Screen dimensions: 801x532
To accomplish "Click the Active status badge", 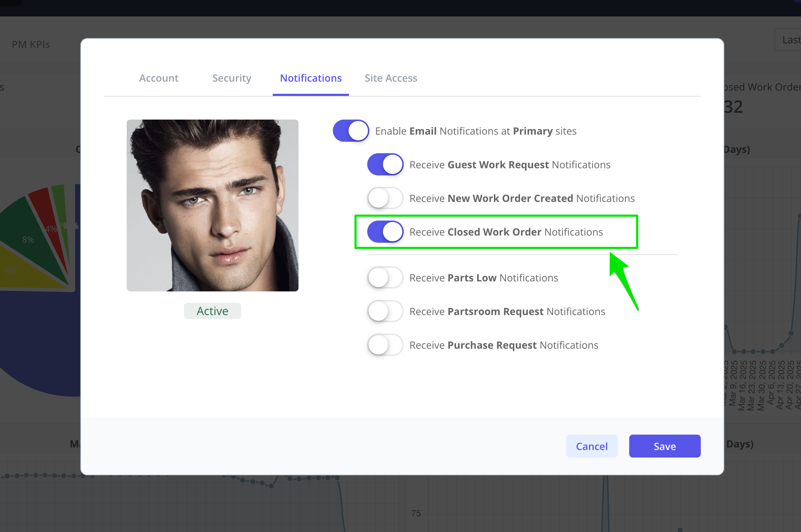I will [x=212, y=311].
